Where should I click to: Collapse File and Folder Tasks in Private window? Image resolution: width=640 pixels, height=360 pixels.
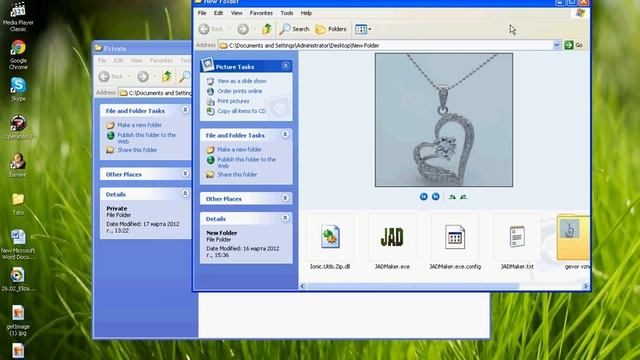[185, 110]
